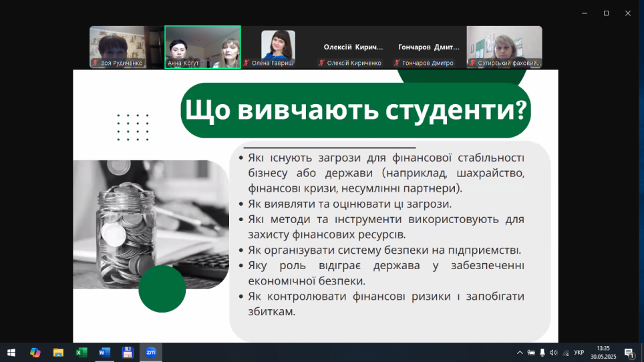Screen dimensions: 644x362
Task: Click the battery status icon in tray
Action: coord(531,352)
